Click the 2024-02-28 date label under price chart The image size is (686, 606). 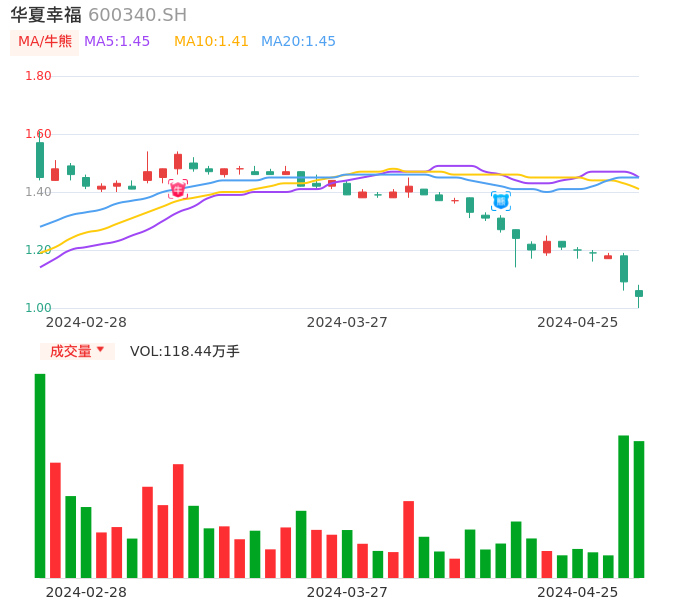click(x=86, y=322)
